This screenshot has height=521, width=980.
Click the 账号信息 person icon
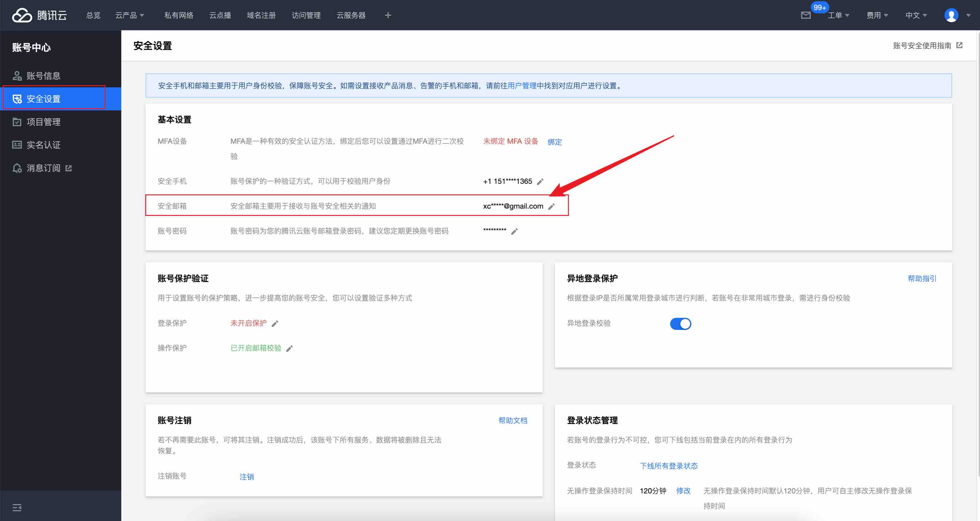pyautogui.click(x=17, y=76)
